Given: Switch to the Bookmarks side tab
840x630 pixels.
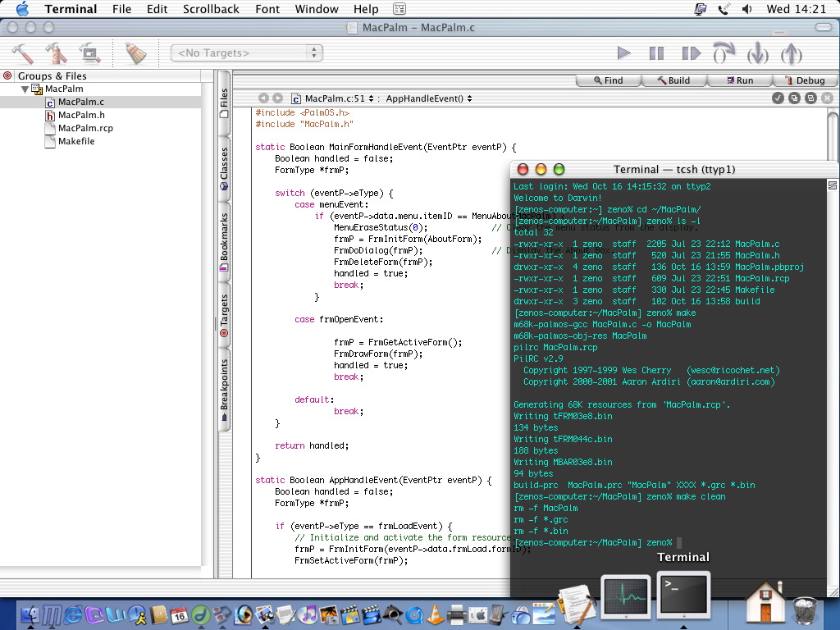Looking at the screenshot, I should 224,242.
